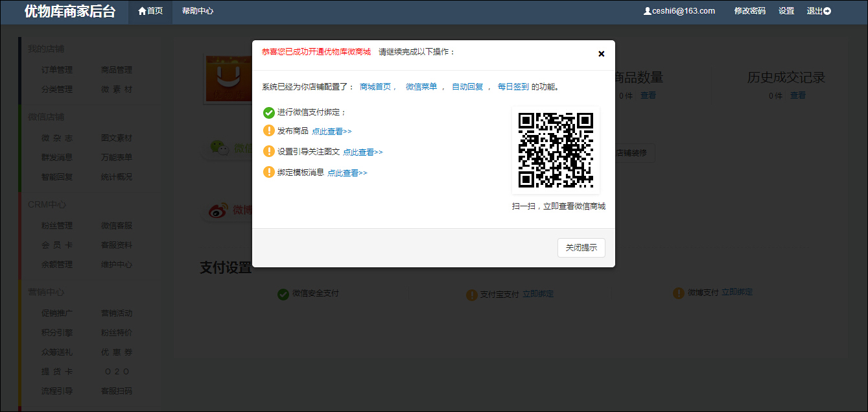Click 退出 logout with arrow icon

pyautogui.click(x=818, y=11)
